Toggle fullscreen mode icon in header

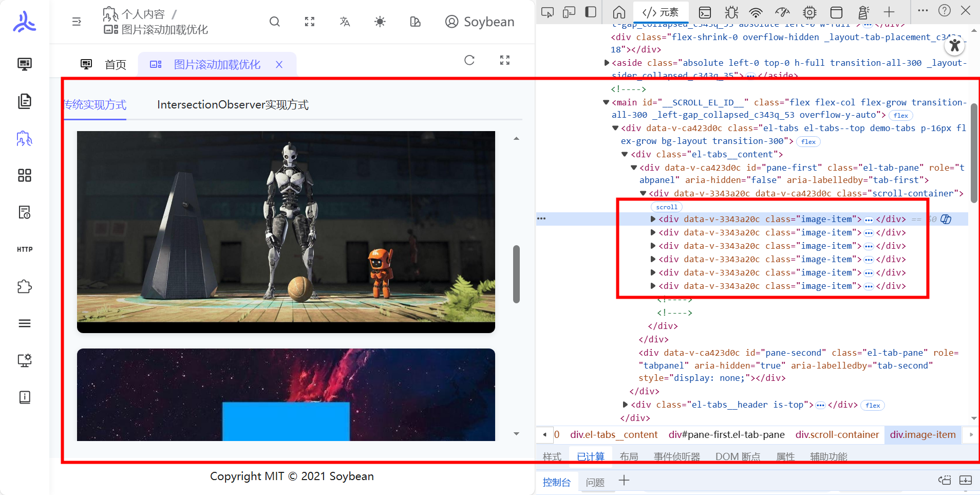pos(310,22)
